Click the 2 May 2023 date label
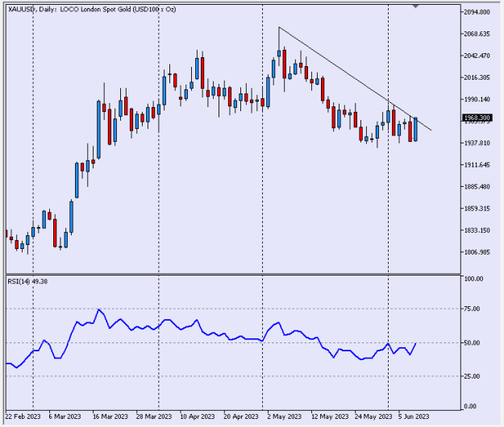The image size is (504, 427). point(285,417)
